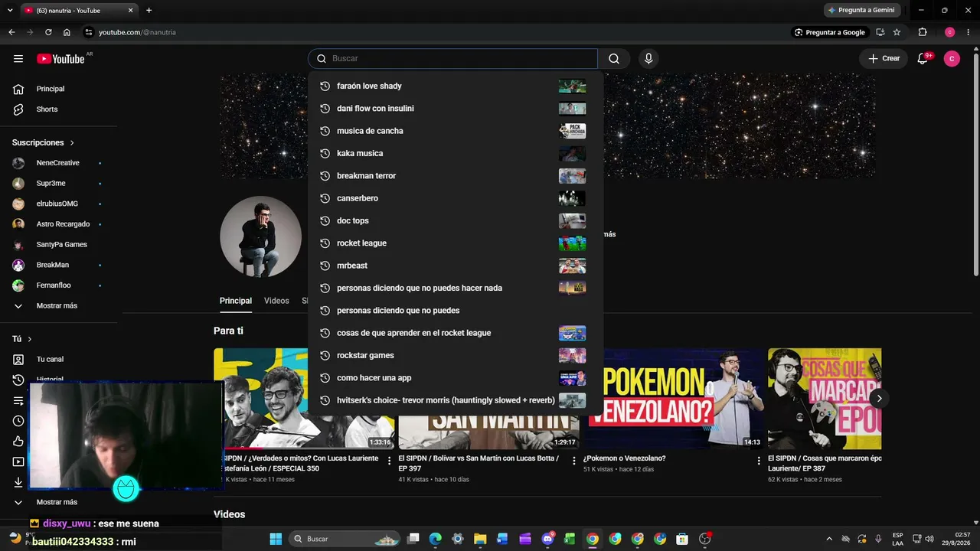Image resolution: width=980 pixels, height=551 pixels.
Task: Choose the 'canserbero' search suggestion
Action: tap(456, 198)
